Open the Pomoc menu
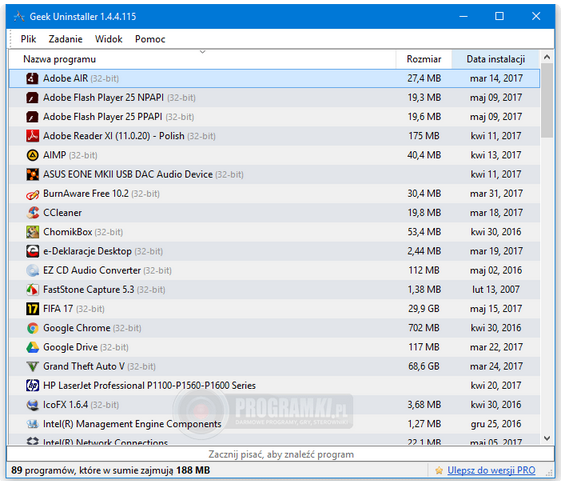This screenshot has height=481, width=561. [150, 39]
